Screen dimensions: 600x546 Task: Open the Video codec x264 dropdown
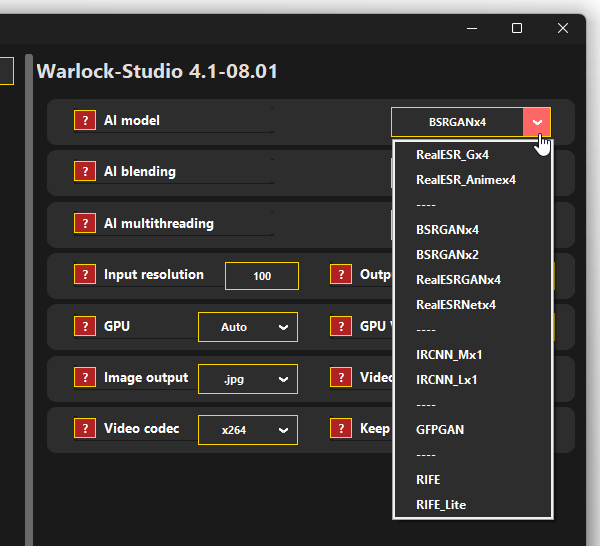coord(247,430)
